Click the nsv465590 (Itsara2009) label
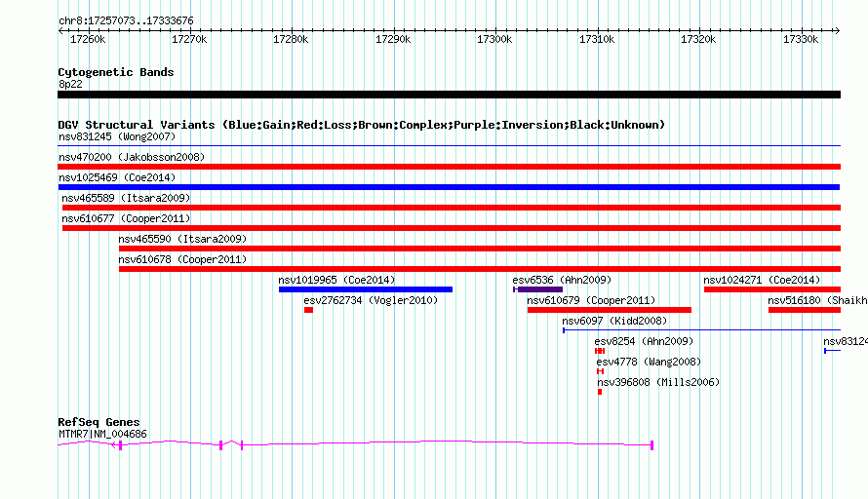Viewport: 868px width, 499px height. click(182, 239)
